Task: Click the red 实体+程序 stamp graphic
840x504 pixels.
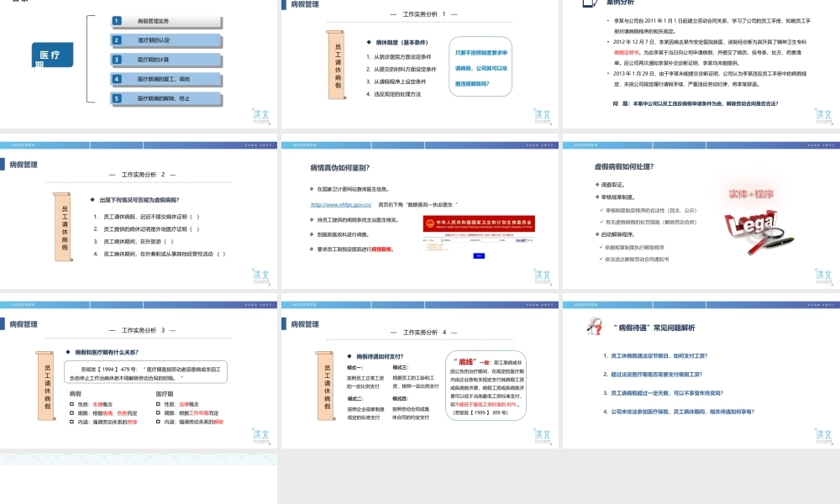Action: (753, 195)
